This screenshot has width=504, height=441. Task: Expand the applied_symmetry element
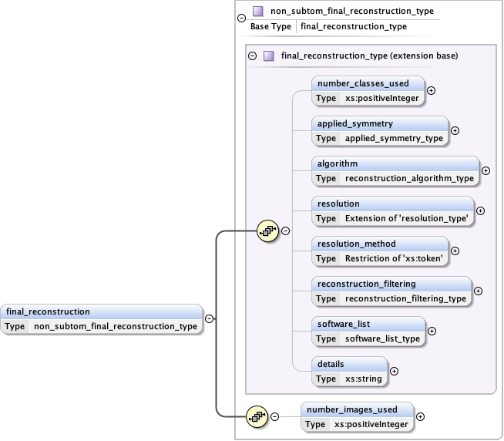[455, 130]
